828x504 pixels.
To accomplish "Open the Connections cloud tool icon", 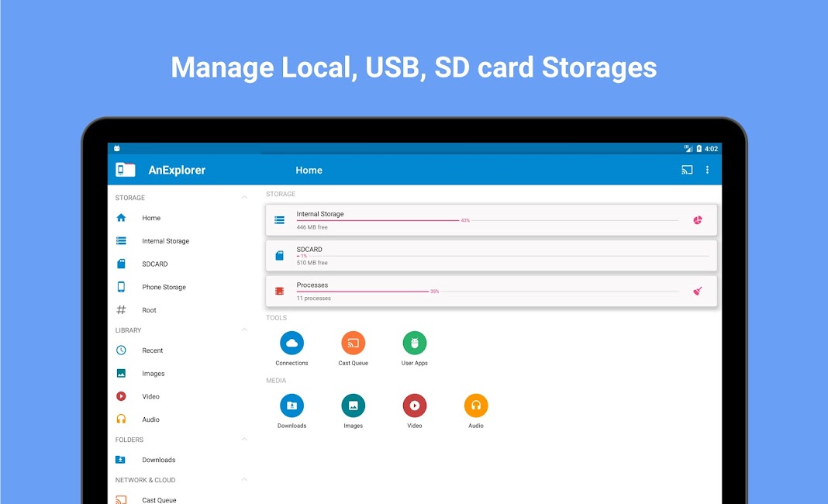I will (x=292, y=343).
